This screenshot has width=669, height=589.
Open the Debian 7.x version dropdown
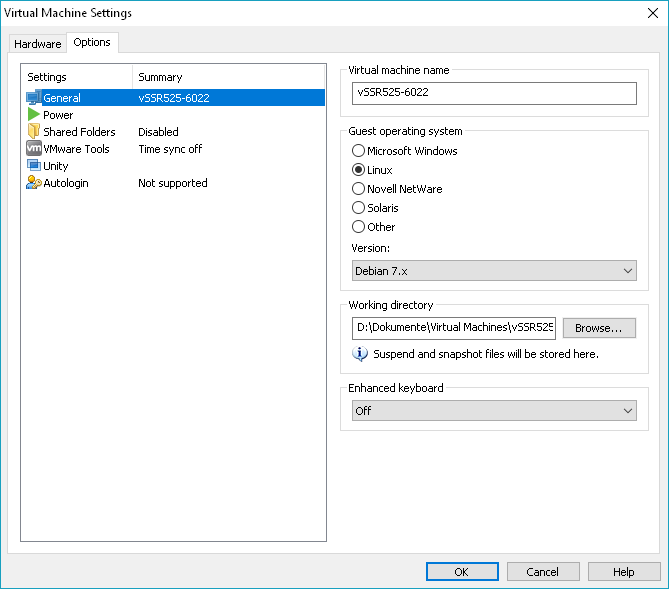(494, 271)
